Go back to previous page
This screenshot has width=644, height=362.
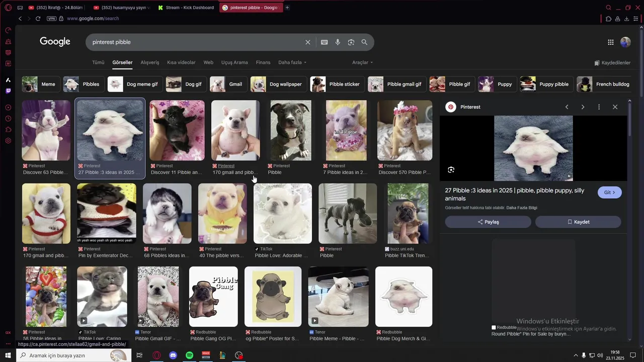[20, 19]
